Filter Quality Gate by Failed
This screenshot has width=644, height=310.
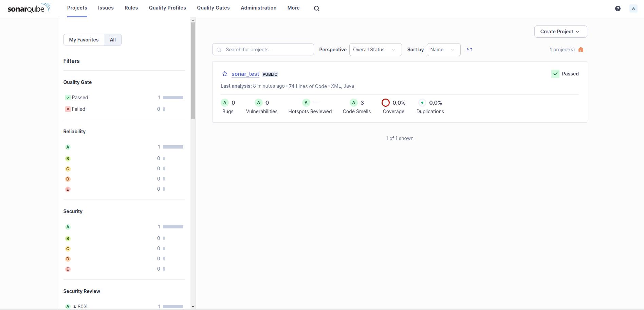[x=124, y=109]
